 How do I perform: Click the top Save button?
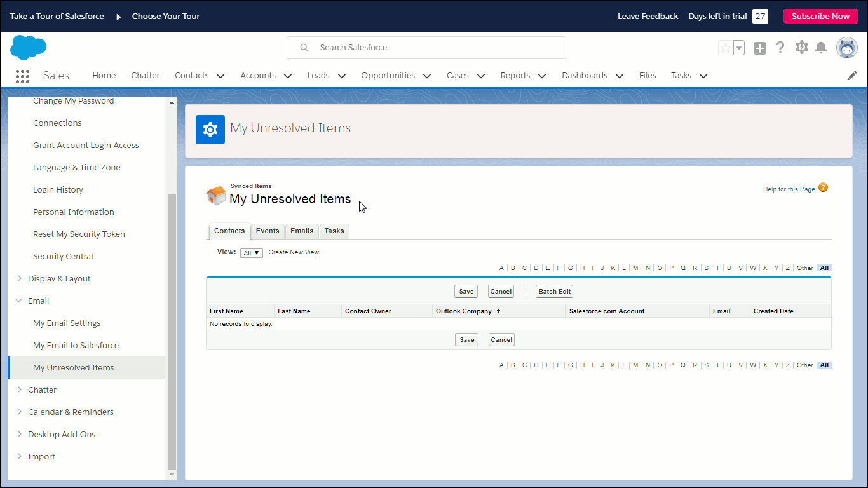coord(466,292)
